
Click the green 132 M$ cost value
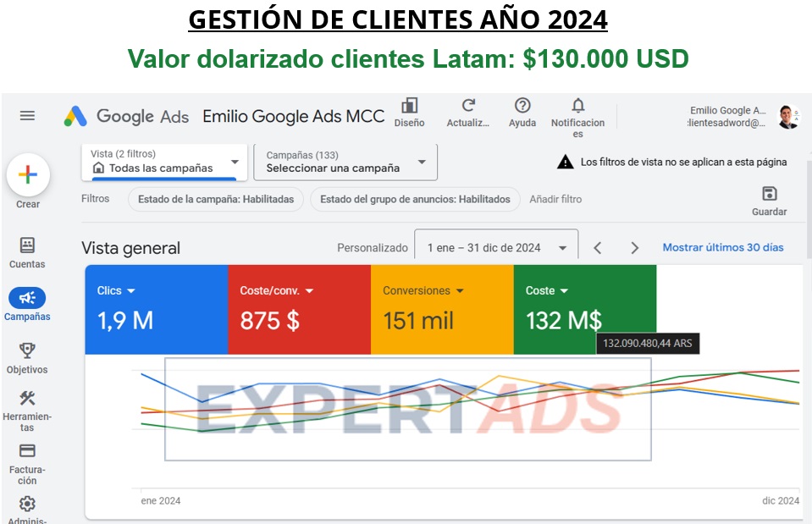pos(564,321)
